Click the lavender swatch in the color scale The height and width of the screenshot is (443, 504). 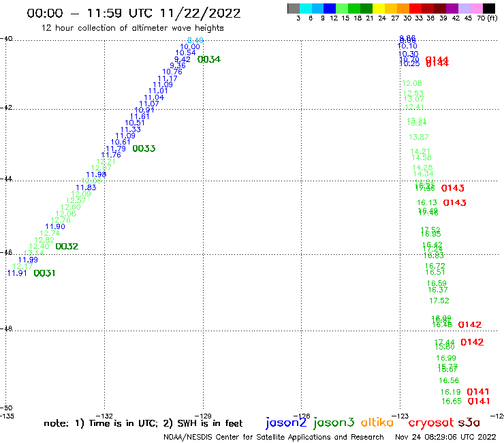click(464, 8)
